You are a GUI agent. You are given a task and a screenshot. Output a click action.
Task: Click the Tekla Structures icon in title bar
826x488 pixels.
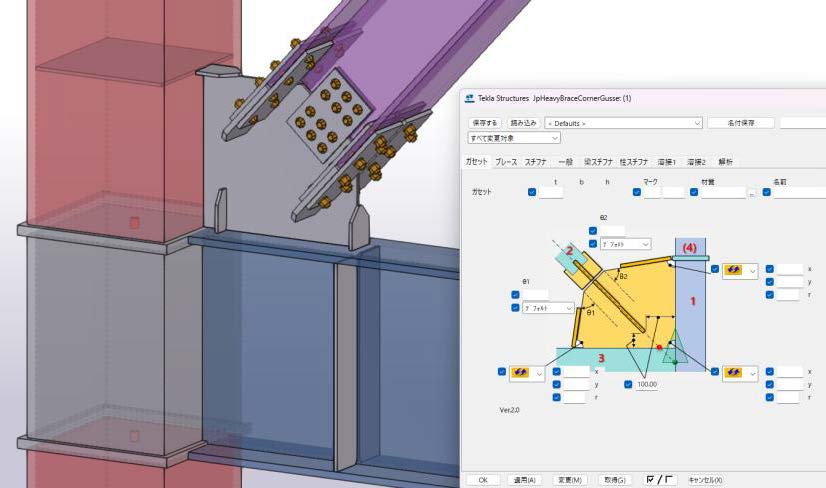click(469, 98)
